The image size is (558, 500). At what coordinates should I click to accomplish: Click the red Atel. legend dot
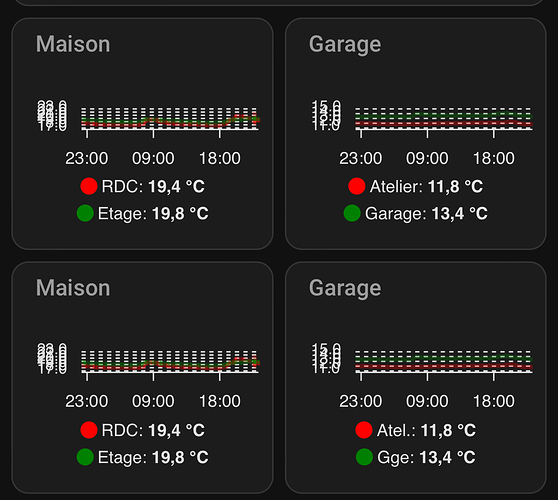[364, 430]
